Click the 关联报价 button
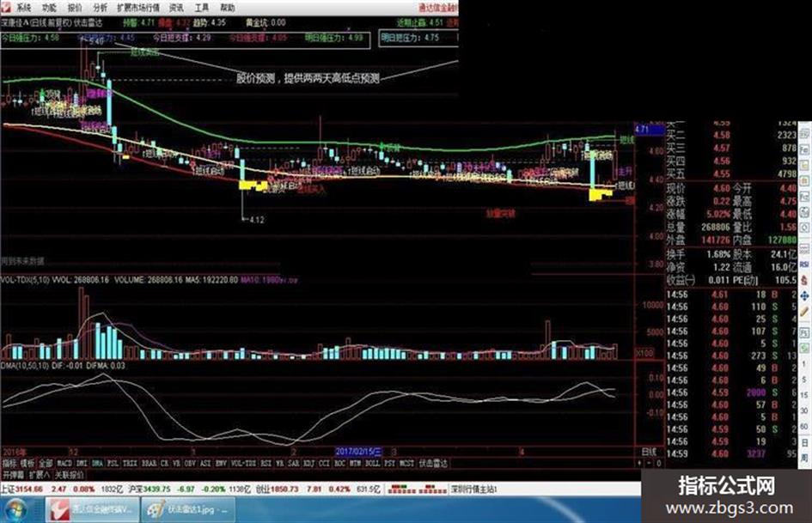 [69, 474]
